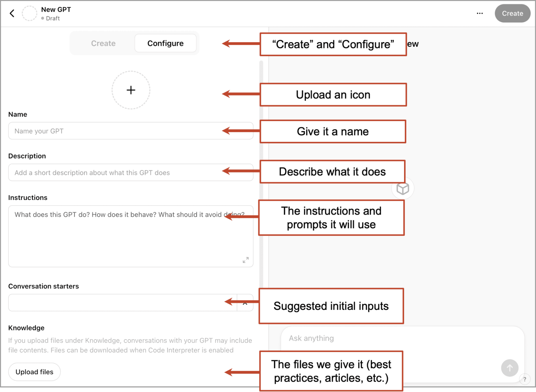Viewport: 536px width, 392px height.
Task: Click the GPT avatar placeholder in the header
Action: pos(29,13)
